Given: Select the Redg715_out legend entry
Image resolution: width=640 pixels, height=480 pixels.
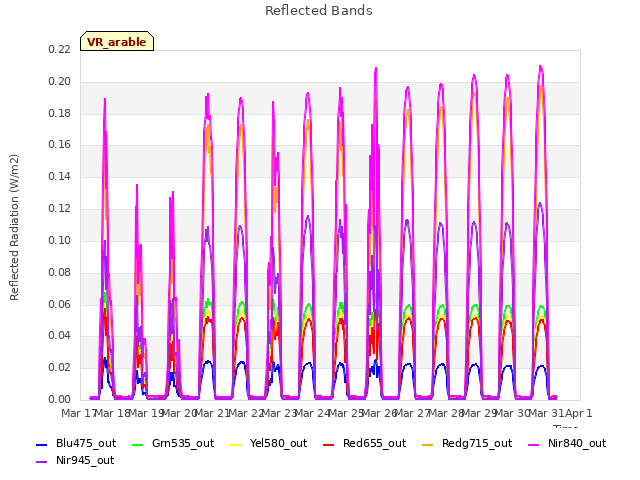Looking at the screenshot, I should coord(467,443).
